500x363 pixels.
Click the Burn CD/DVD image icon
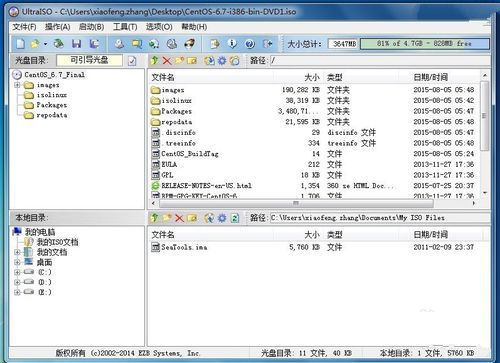click(x=189, y=43)
